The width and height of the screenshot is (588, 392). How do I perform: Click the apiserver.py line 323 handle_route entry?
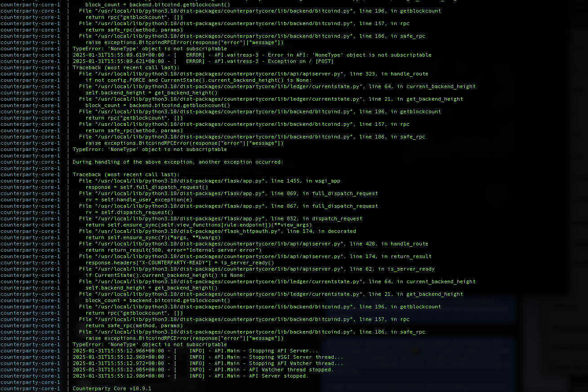click(x=254, y=74)
